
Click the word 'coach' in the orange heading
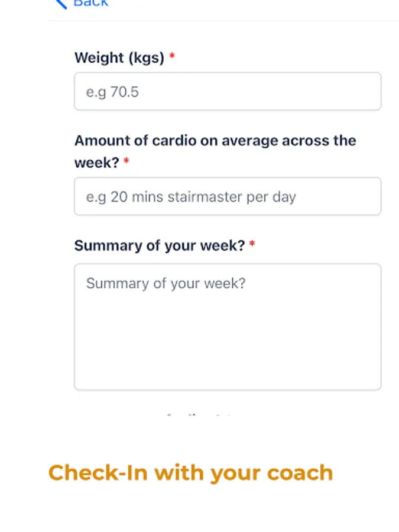tap(300, 473)
